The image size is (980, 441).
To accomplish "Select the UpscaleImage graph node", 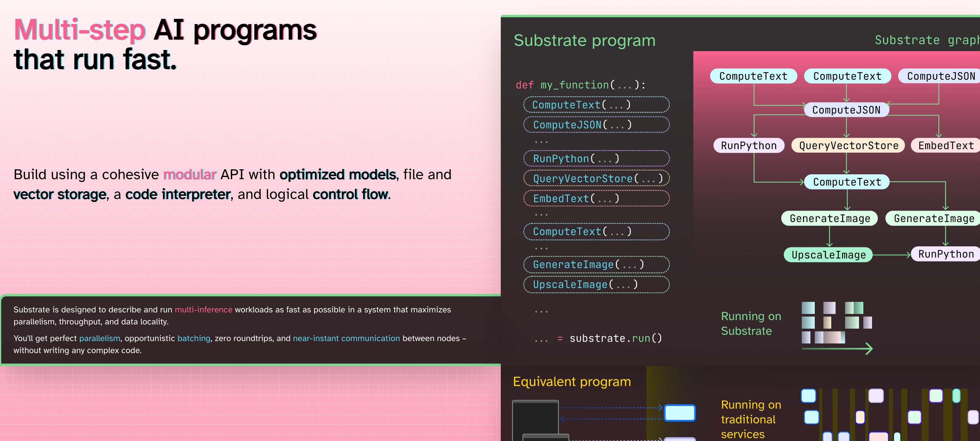I will pos(828,255).
